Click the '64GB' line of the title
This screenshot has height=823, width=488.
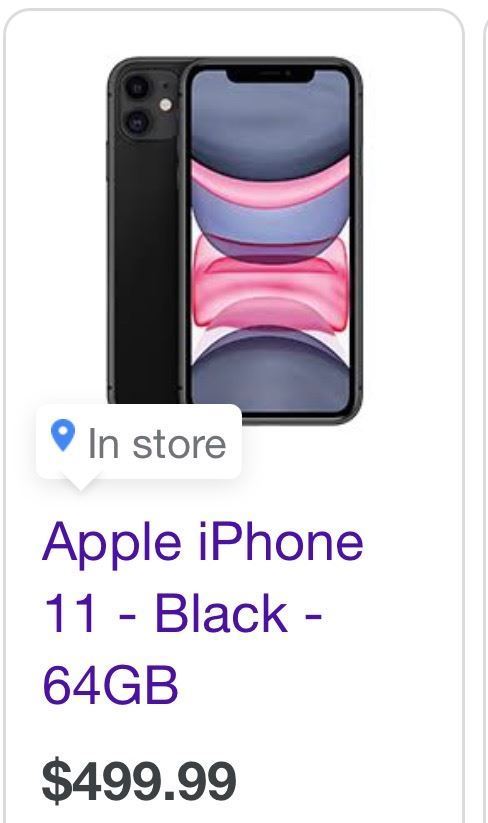(x=110, y=686)
